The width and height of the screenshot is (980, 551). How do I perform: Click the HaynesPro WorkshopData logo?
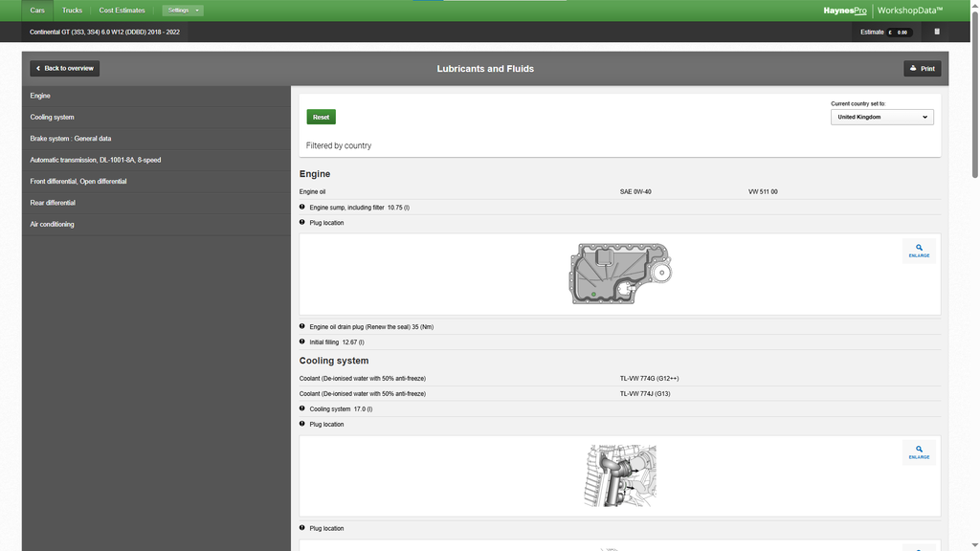pyautogui.click(x=882, y=10)
